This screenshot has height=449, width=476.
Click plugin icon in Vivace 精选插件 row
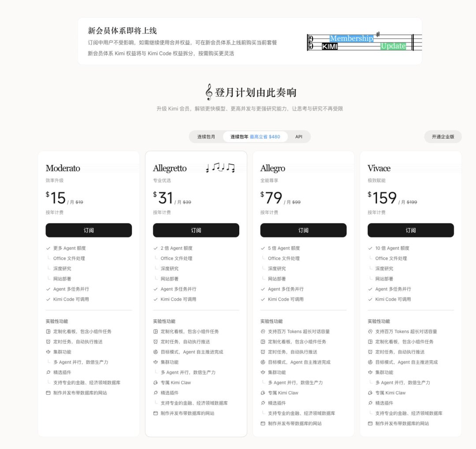click(x=370, y=403)
